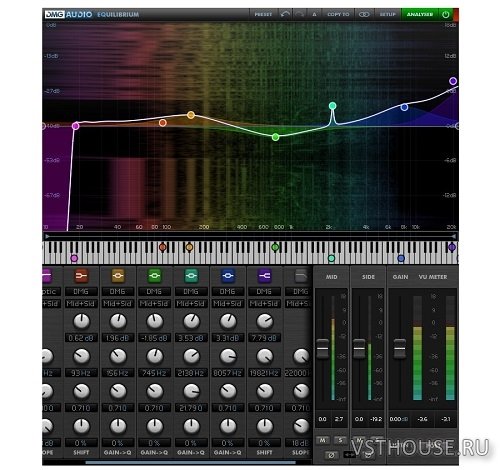Click the horizontal band-strip scrollbar
Screen dimensions: 500x470
[x=191, y=462]
